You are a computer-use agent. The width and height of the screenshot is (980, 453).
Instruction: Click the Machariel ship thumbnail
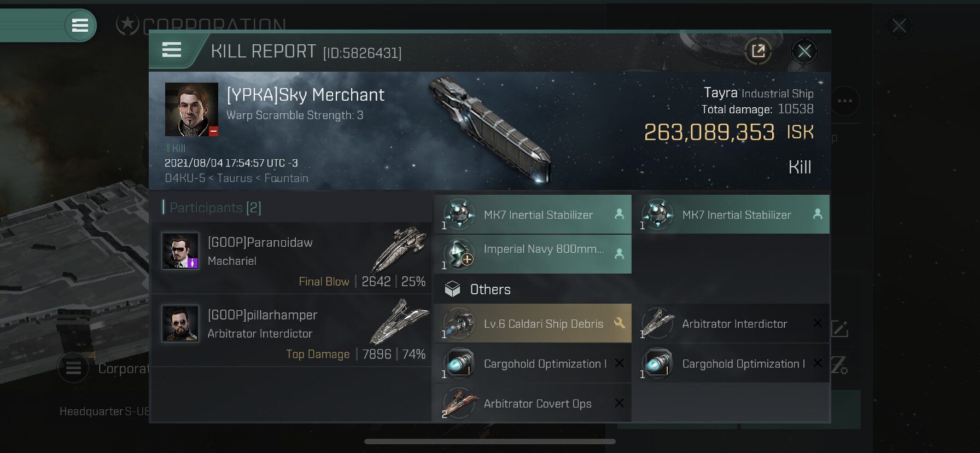click(399, 248)
